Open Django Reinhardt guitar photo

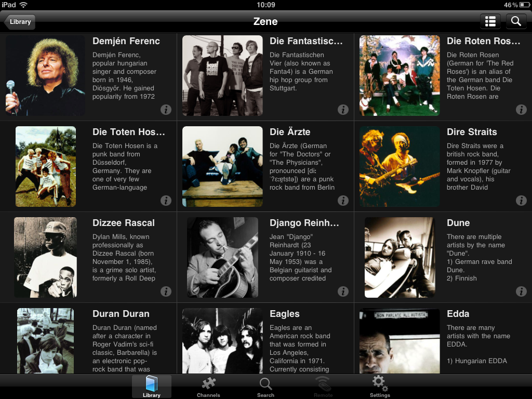pos(222,258)
